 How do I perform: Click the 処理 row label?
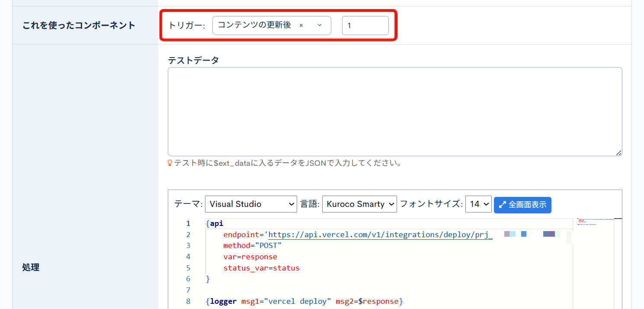point(31,267)
